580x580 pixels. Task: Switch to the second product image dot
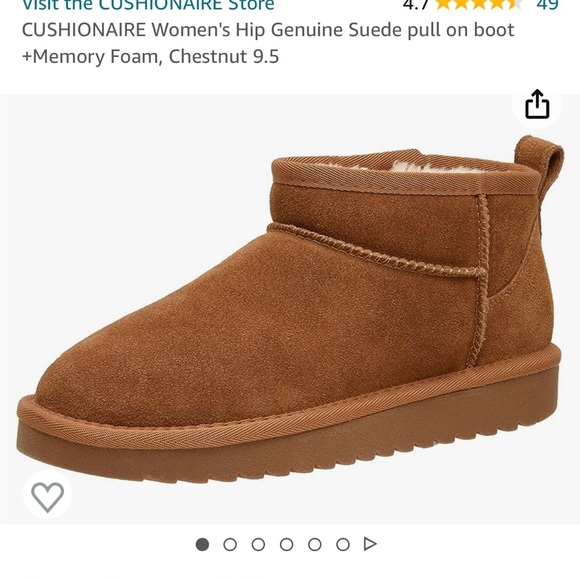pos(230,544)
